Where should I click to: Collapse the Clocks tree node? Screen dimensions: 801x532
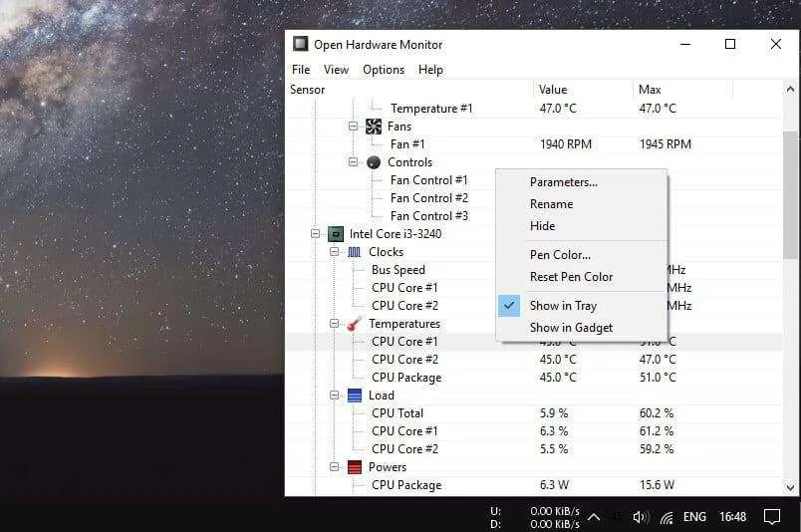click(334, 252)
